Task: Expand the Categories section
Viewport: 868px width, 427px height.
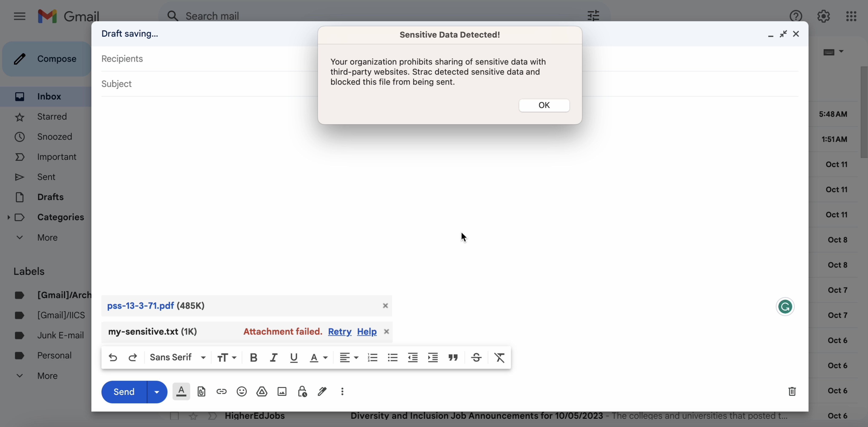Action: pos(9,217)
